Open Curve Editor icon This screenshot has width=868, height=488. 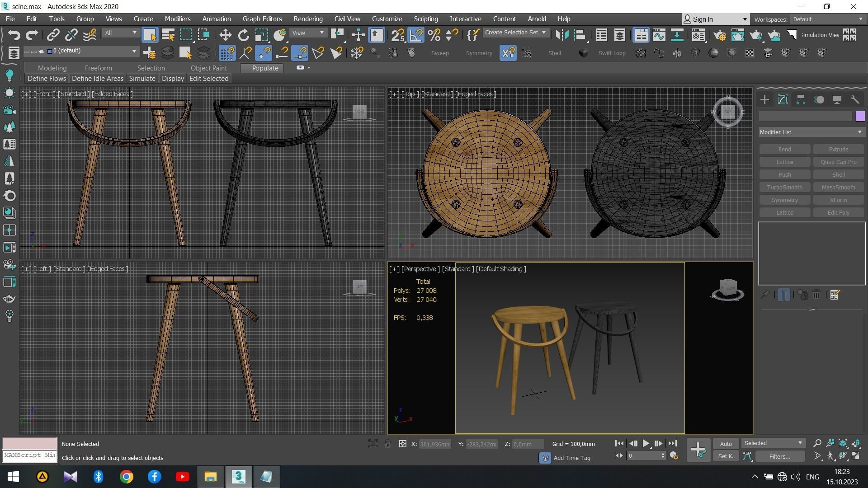[x=659, y=35]
